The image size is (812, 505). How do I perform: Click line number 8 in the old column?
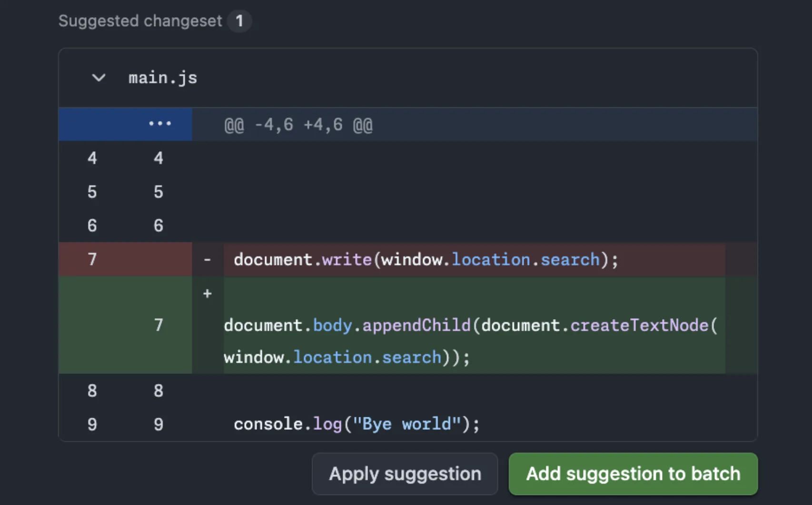click(x=92, y=390)
